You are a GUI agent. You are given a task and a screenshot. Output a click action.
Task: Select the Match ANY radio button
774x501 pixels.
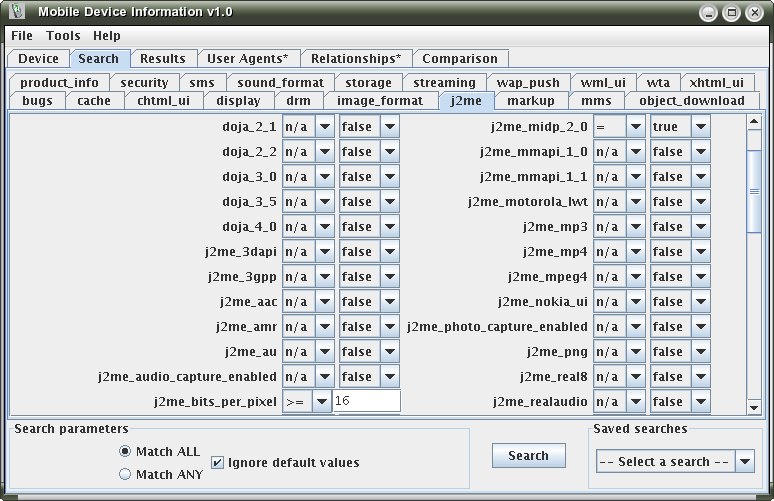tap(125, 474)
